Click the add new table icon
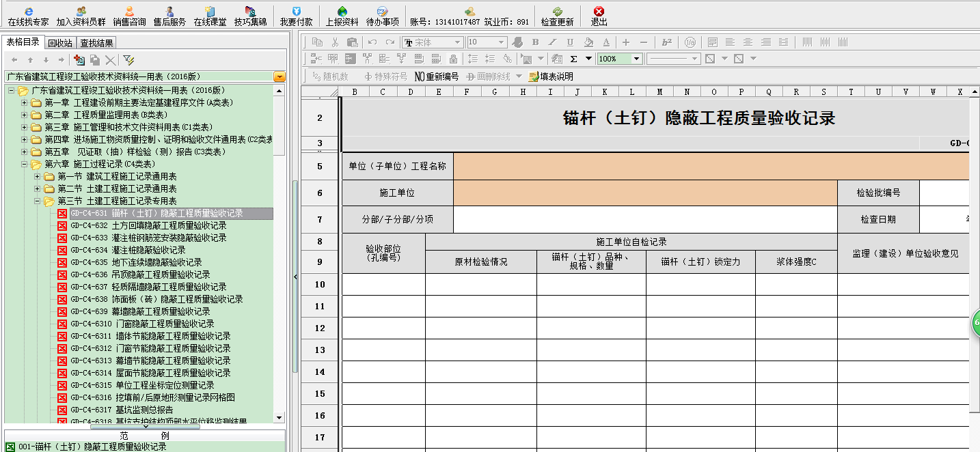 [80, 60]
